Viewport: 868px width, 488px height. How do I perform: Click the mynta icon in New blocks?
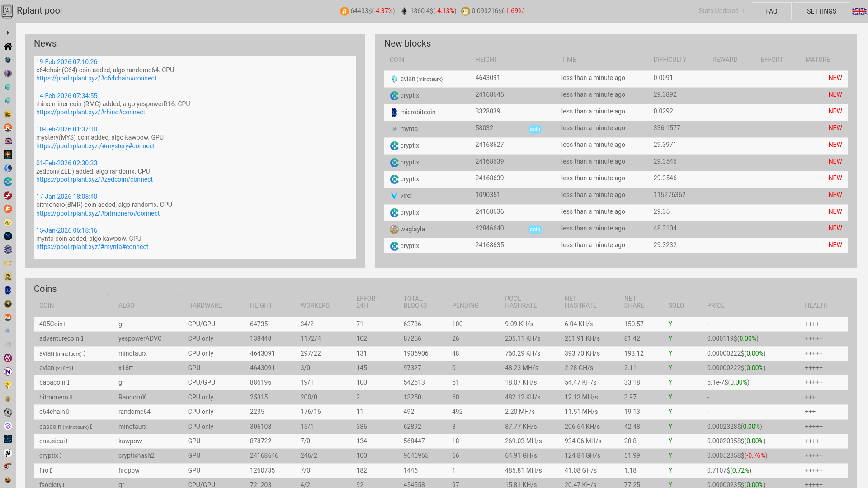(394, 129)
